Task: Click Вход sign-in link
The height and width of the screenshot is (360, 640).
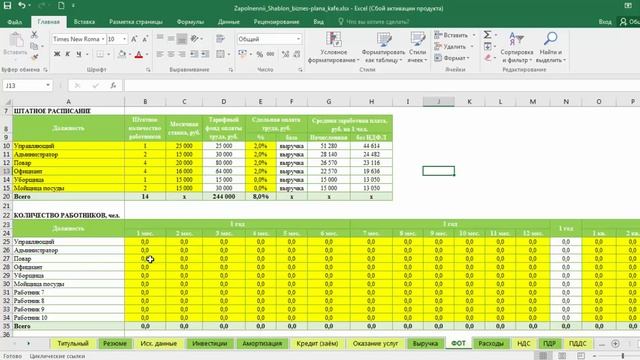Action: (x=605, y=22)
